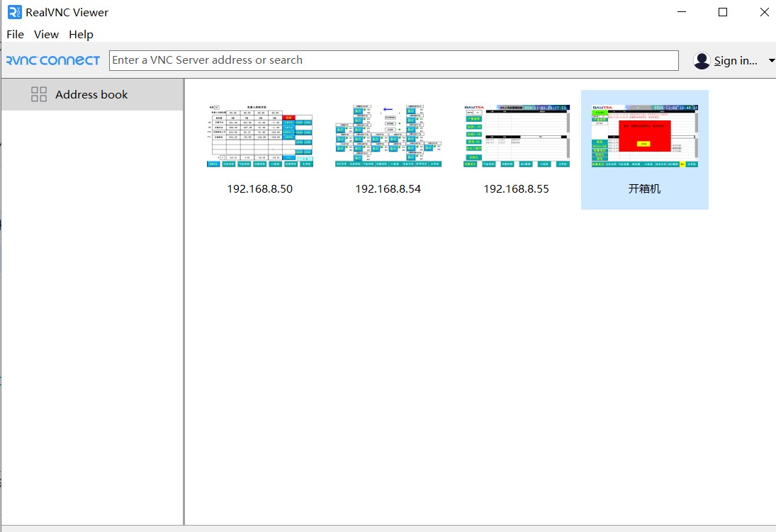The height and width of the screenshot is (532, 776).
Task: Click the RealVNC Viewer title bar icon
Action: pos(14,12)
